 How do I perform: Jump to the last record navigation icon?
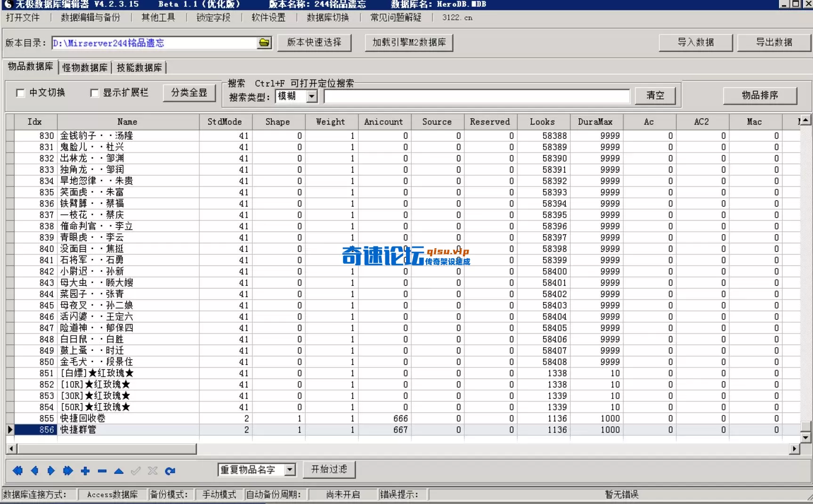click(x=67, y=471)
